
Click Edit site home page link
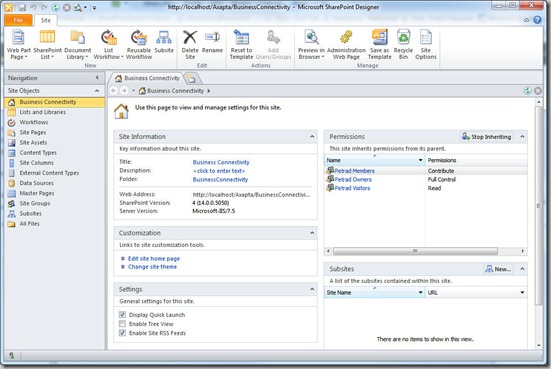[x=154, y=259]
